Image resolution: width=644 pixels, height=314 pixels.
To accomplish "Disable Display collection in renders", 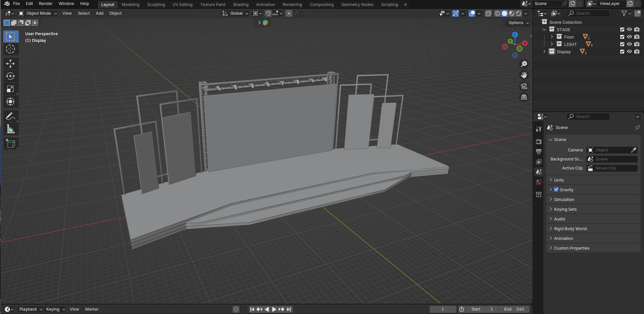I will (637, 52).
